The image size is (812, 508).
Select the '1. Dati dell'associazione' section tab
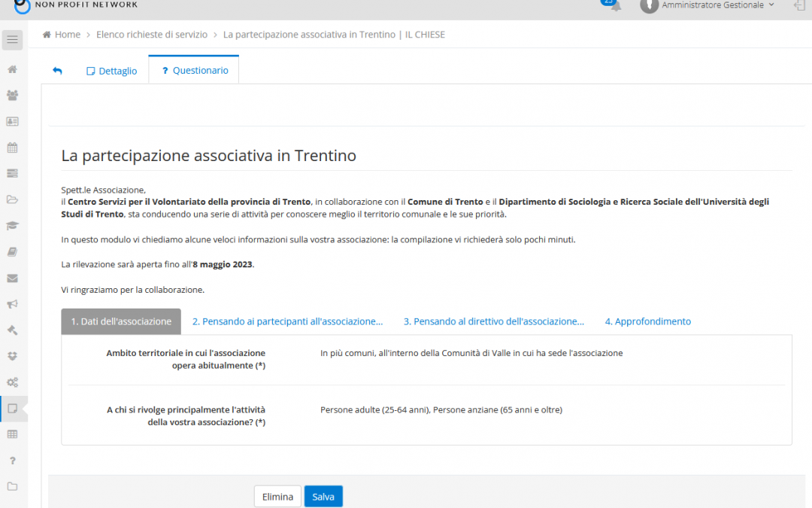121,321
